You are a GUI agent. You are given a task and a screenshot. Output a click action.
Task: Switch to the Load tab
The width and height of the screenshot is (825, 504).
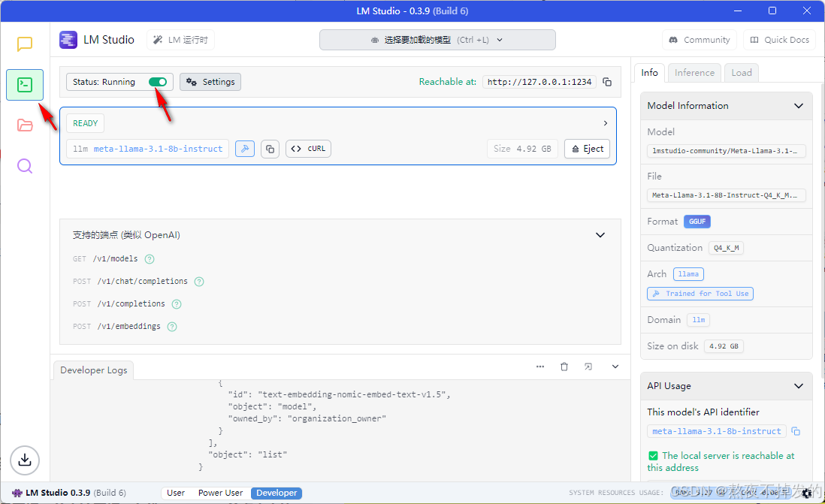[x=742, y=73]
